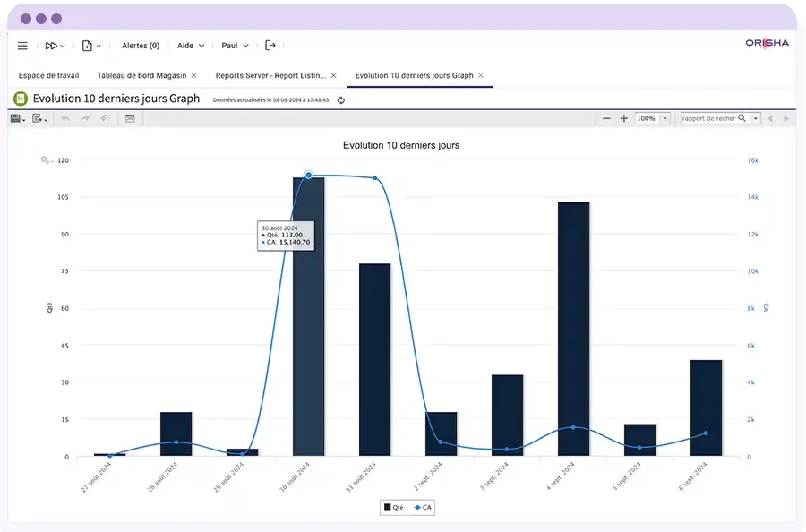The width and height of the screenshot is (806, 532).
Task: Toggle the CA series in the legend
Action: (x=423, y=507)
